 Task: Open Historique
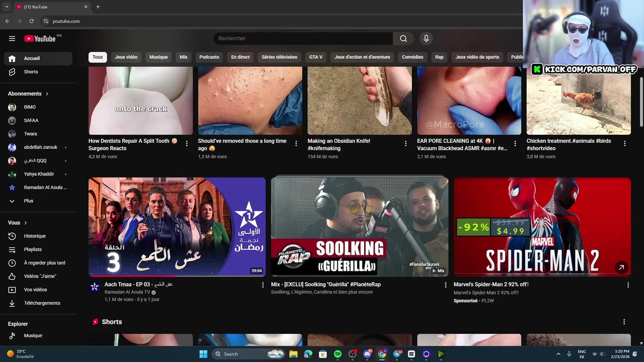point(38,236)
